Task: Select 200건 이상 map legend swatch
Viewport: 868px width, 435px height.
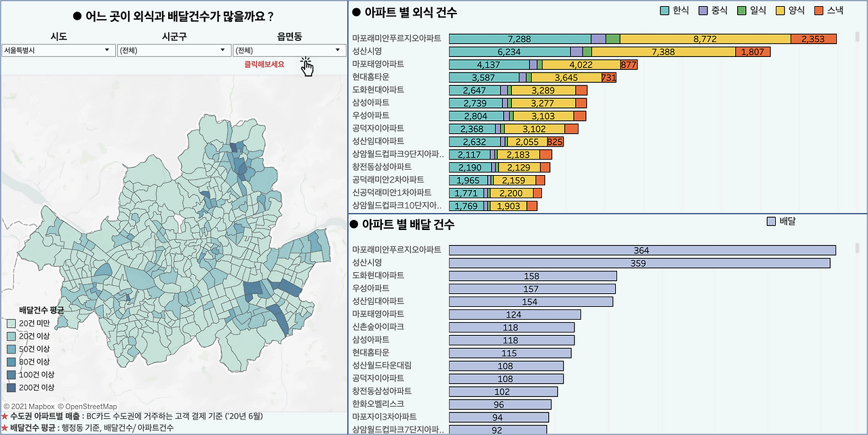Action: pyautogui.click(x=12, y=387)
